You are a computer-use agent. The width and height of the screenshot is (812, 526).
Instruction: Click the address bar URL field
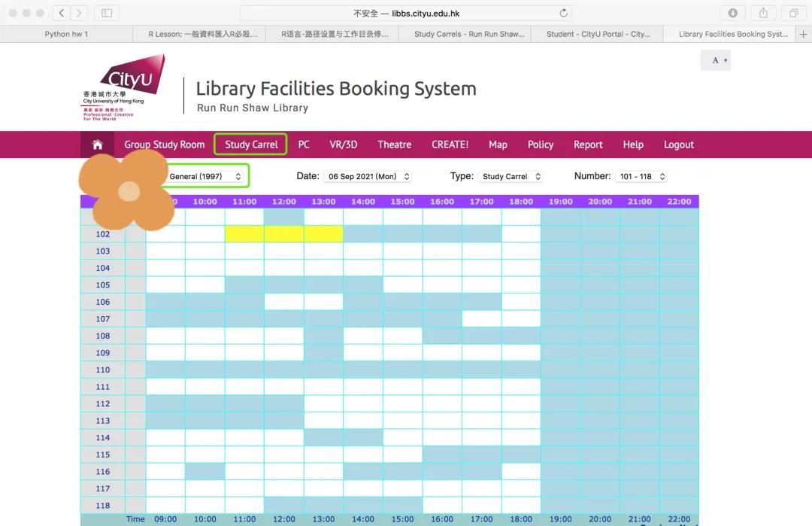pyautogui.click(x=406, y=13)
